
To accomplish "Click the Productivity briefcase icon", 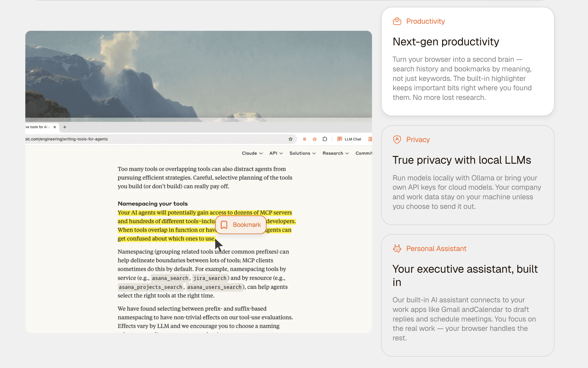I will click(x=397, y=21).
